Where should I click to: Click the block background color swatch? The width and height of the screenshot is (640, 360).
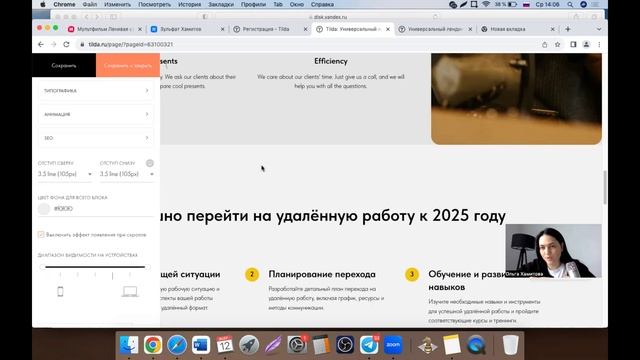point(44,209)
